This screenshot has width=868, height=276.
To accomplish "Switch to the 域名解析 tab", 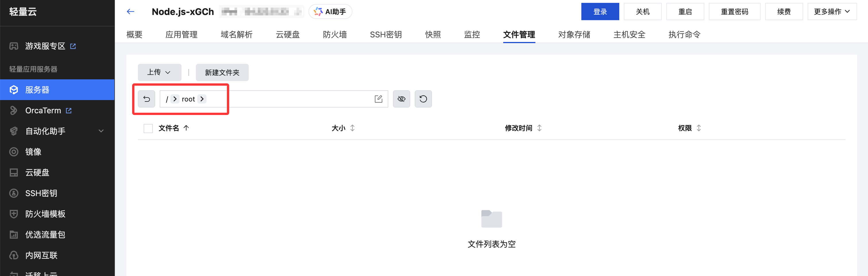I will [237, 34].
